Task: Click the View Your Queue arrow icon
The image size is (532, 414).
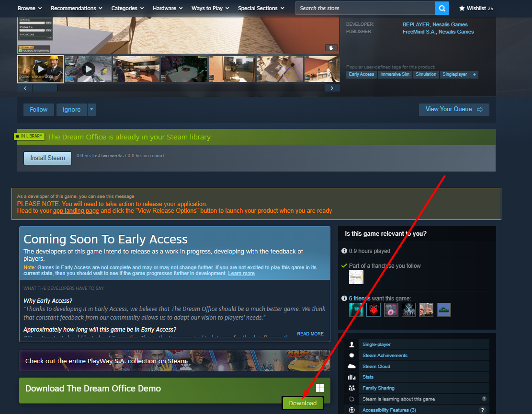Action: tap(480, 109)
